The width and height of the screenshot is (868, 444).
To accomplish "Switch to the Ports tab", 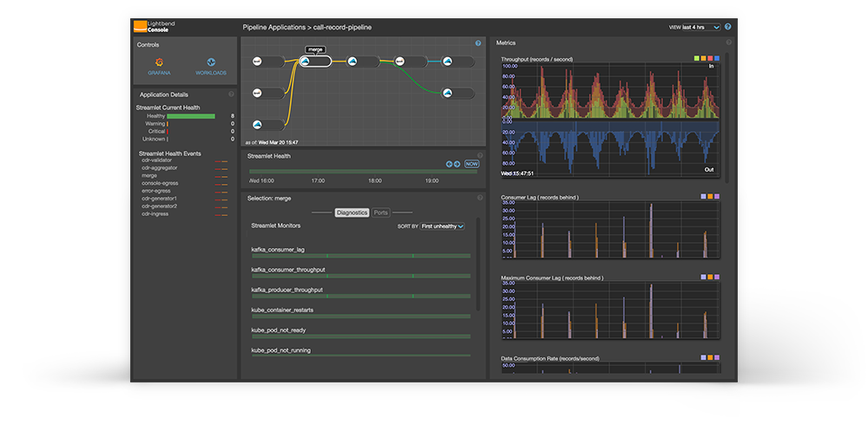I will [381, 212].
